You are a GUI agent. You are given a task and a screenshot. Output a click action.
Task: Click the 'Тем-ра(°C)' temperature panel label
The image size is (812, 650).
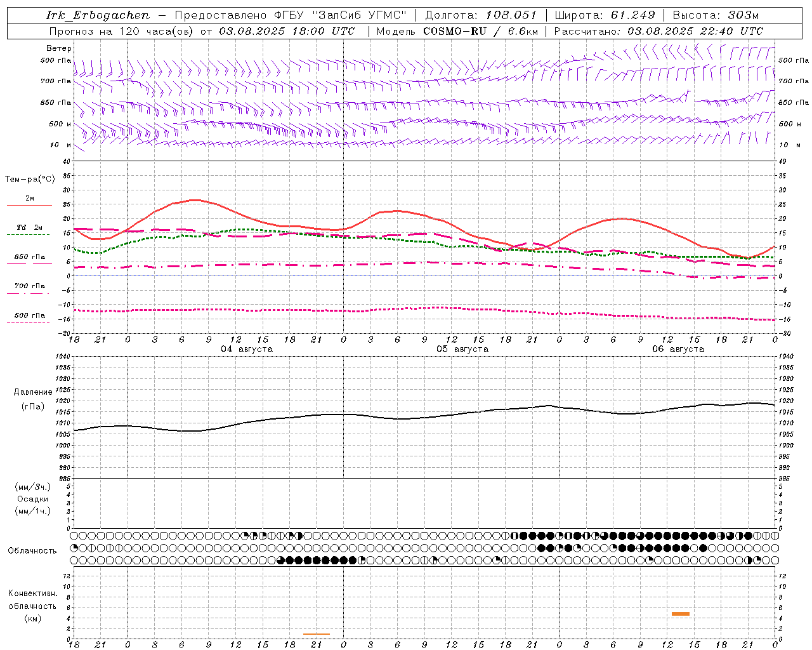30,180
